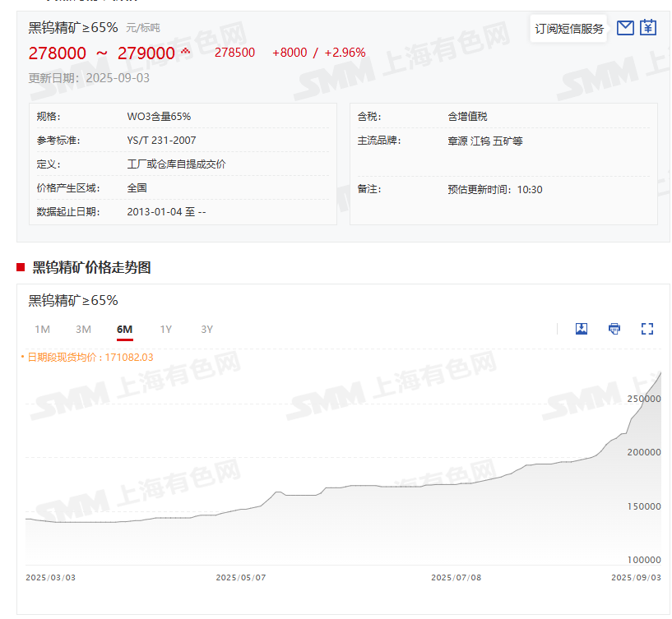Click the 2025/07/08 x-axis date label

click(x=456, y=578)
